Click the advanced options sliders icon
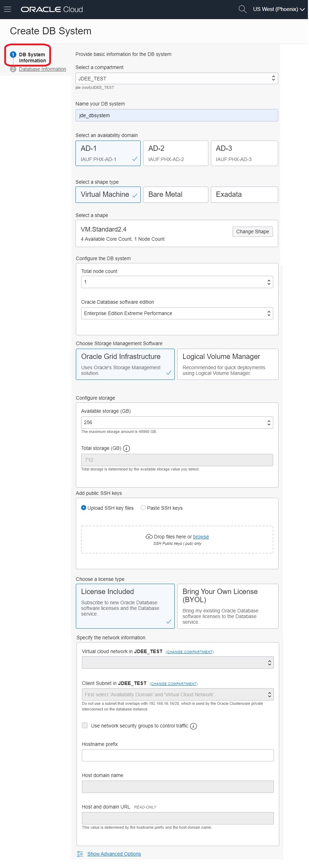The width and height of the screenshot is (309, 868). pos(80,854)
